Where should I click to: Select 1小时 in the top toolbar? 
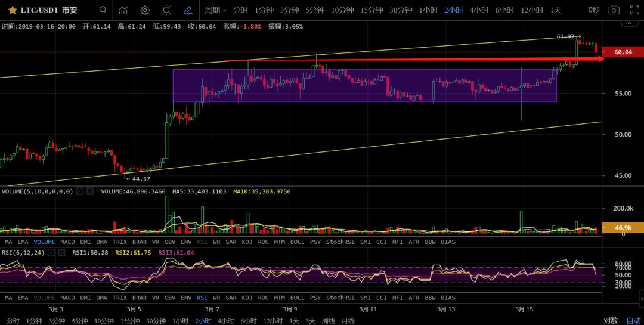428,10
